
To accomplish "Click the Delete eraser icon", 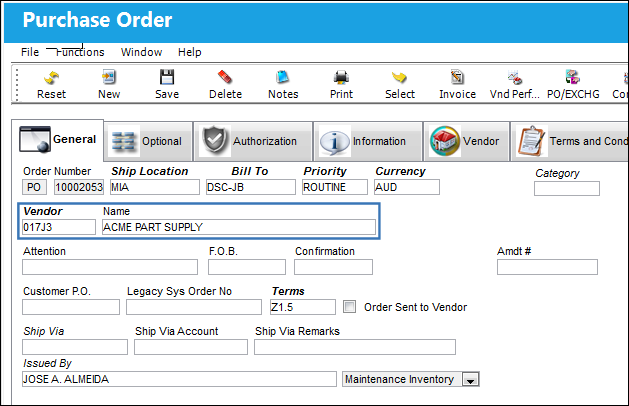I will (225, 77).
